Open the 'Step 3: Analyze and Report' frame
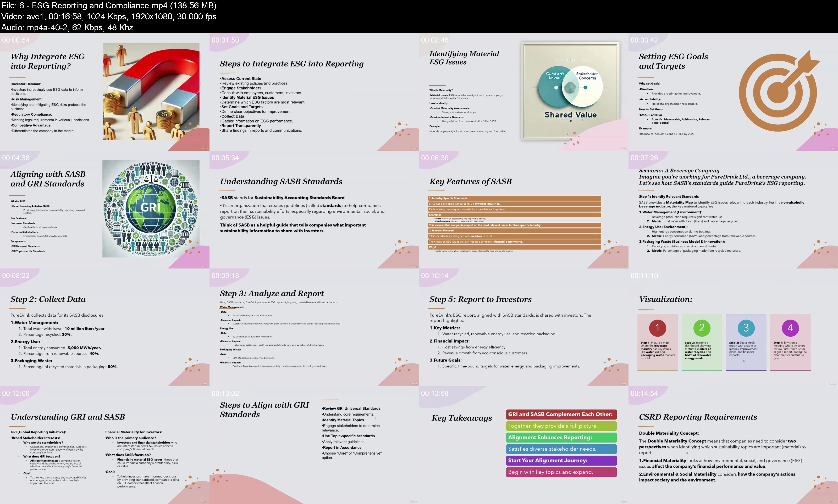Viewport: 838px width, 504px height. click(x=314, y=327)
